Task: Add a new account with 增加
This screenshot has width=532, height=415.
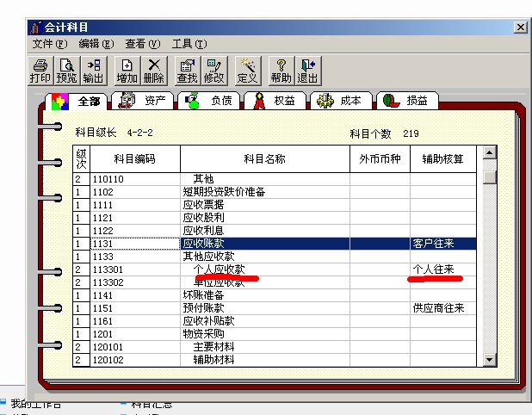Action: pyautogui.click(x=127, y=71)
